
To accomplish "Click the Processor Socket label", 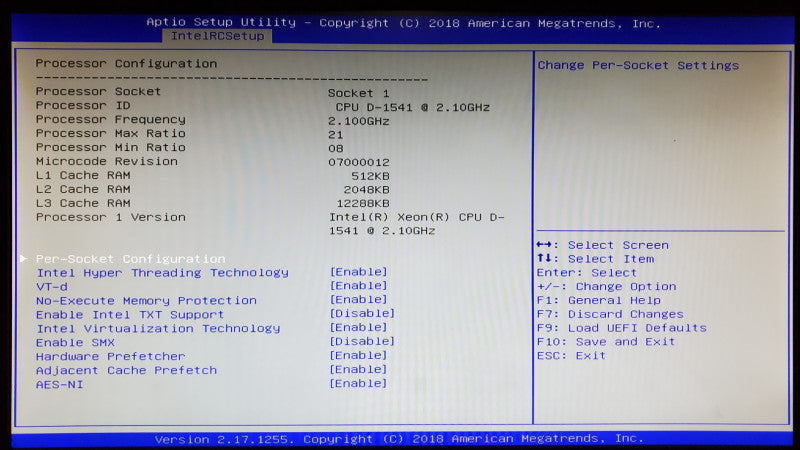I will point(98,91).
